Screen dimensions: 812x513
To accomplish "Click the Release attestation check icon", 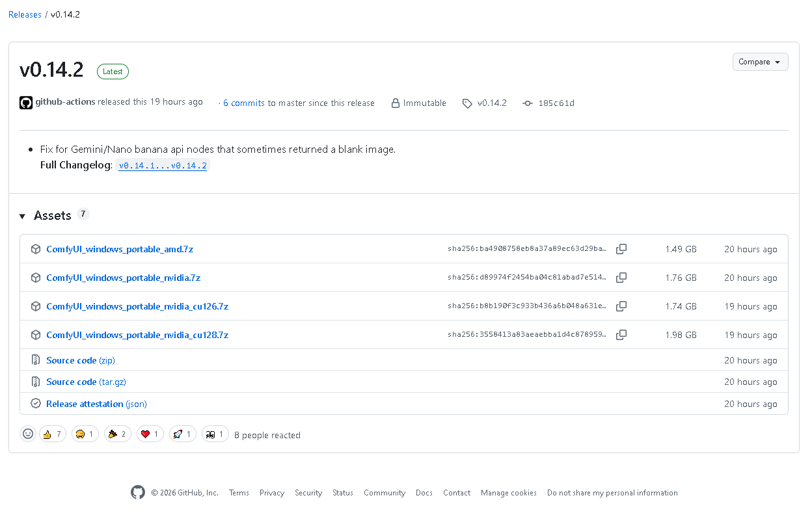I will click(x=36, y=404).
